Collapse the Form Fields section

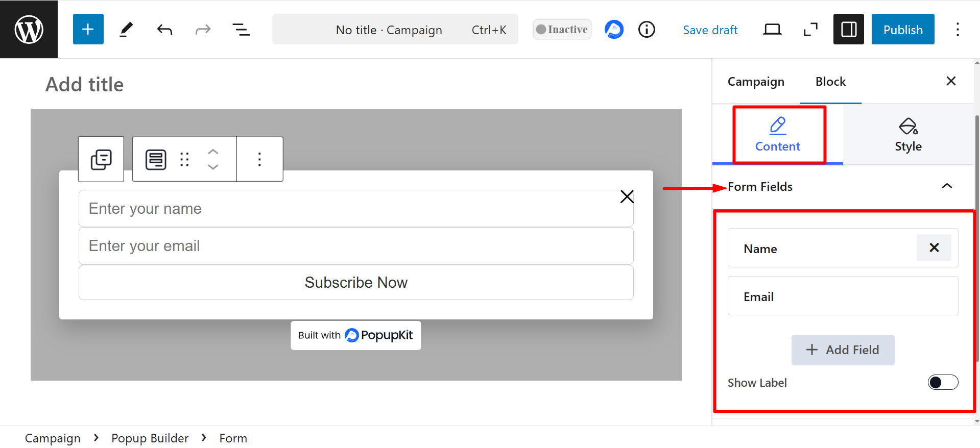click(x=946, y=186)
